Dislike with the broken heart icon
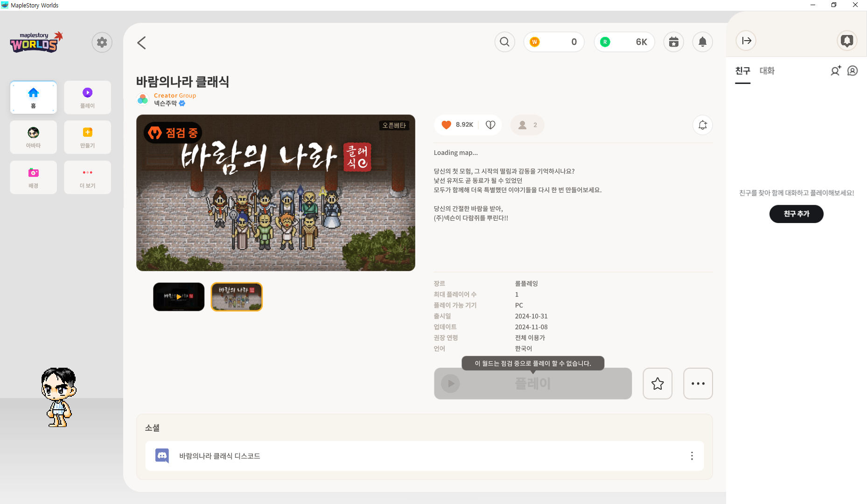 click(x=490, y=125)
